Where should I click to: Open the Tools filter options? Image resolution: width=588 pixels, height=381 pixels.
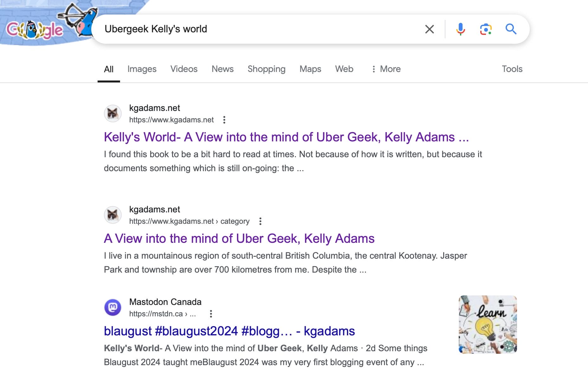click(x=512, y=69)
